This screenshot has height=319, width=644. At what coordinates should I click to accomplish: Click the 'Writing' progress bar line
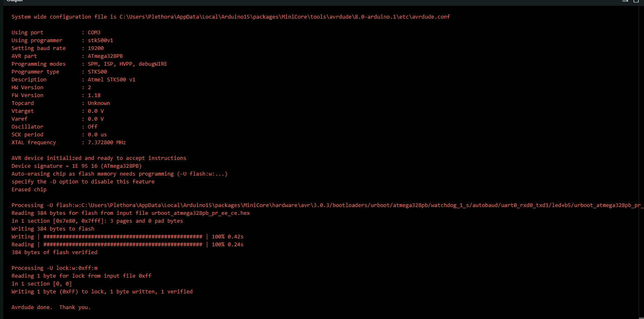click(127, 237)
